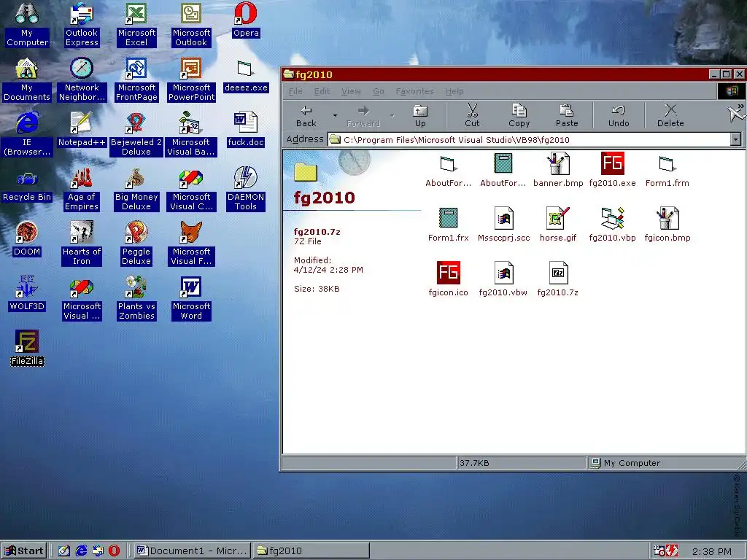The height and width of the screenshot is (560, 747).
Task: Open the File menu
Action: coord(295,91)
